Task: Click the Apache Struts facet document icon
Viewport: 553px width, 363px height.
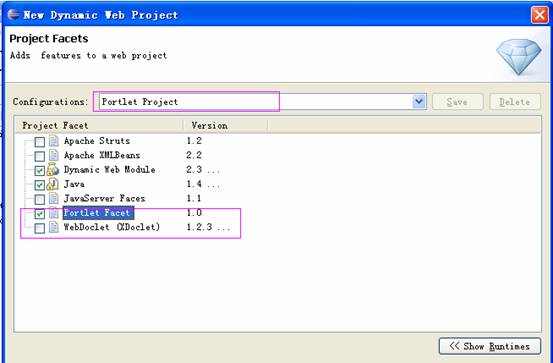Action: click(x=54, y=141)
